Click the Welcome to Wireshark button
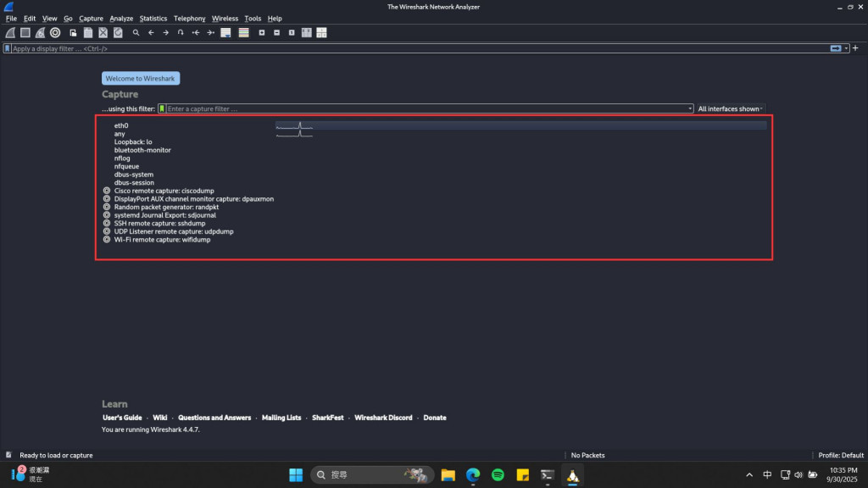 pyautogui.click(x=141, y=79)
